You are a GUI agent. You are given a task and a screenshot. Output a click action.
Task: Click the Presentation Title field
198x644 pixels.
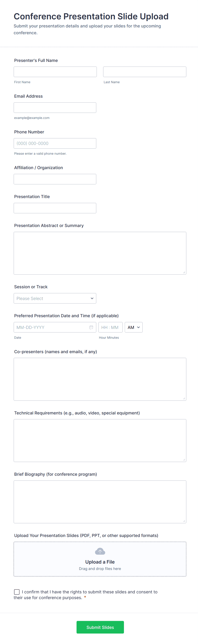[x=55, y=208]
